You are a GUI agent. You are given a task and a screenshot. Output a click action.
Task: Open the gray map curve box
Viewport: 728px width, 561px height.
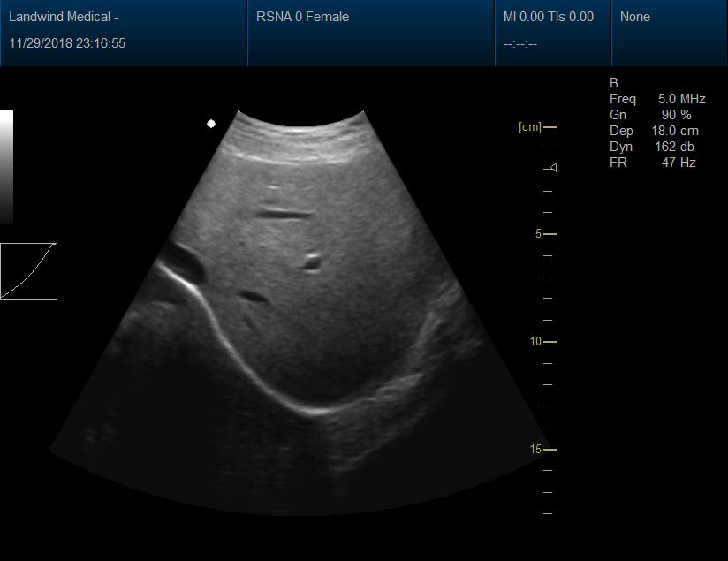(29, 272)
